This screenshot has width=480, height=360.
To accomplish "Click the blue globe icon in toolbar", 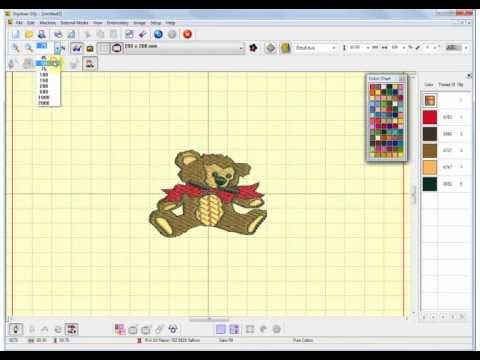I will click(x=158, y=34).
